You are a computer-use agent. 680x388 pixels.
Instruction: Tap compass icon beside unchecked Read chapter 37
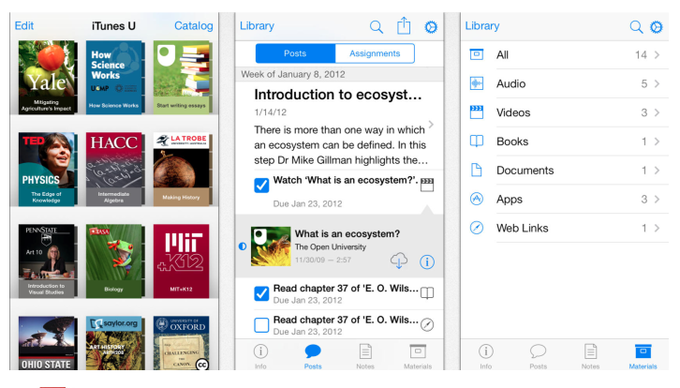(x=427, y=325)
